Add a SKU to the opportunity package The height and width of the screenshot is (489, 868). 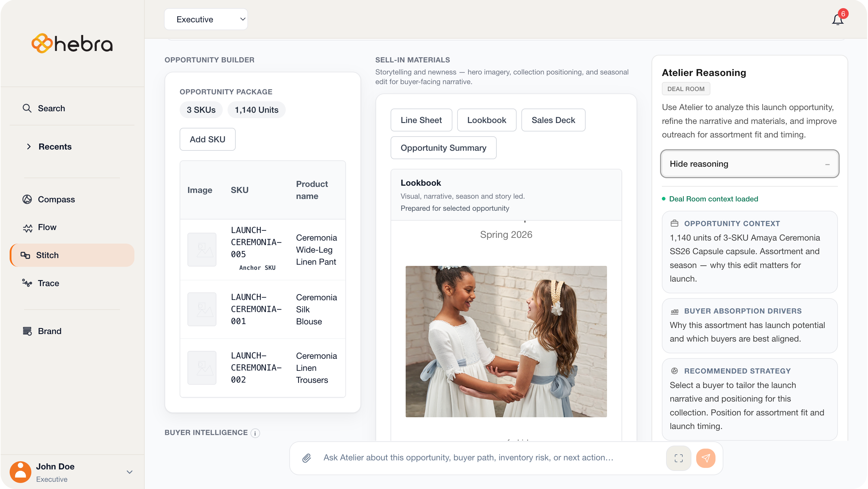[207, 139]
